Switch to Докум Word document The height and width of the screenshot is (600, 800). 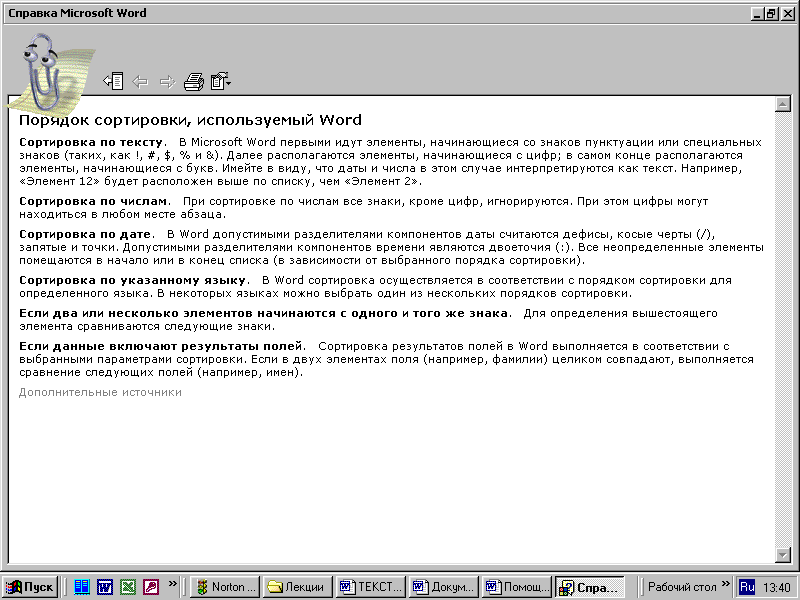[x=444, y=587]
